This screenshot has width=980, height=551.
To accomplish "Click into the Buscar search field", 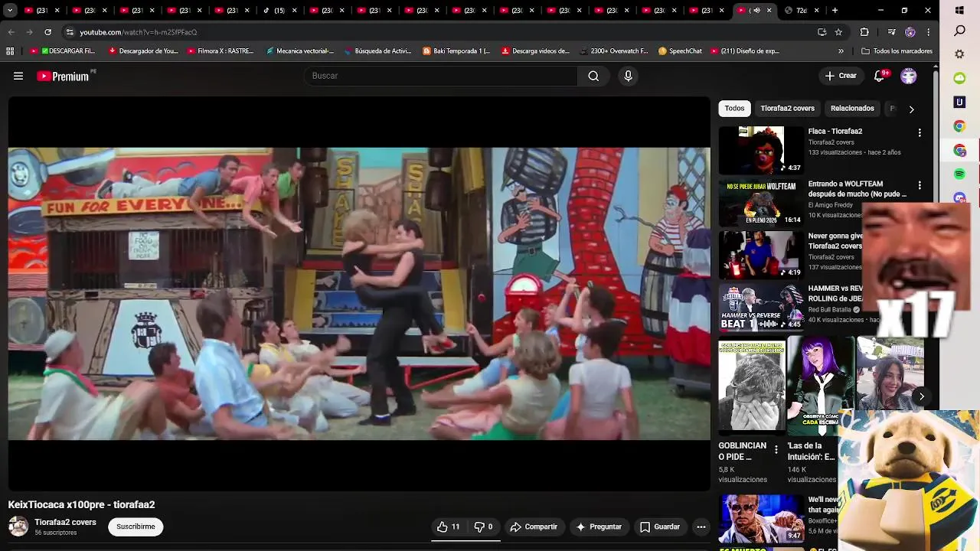I will click(x=441, y=76).
